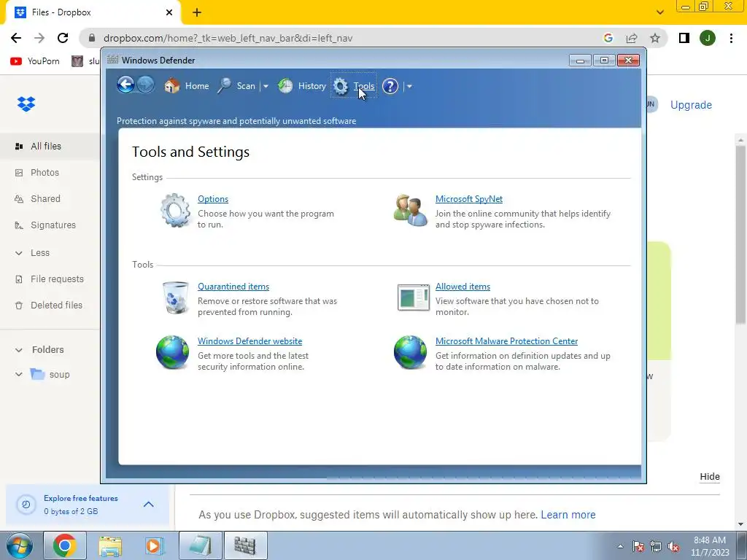Viewport: 747px width, 560px height.
Task: Open Chrome's tab search chevron
Action: pos(659,12)
